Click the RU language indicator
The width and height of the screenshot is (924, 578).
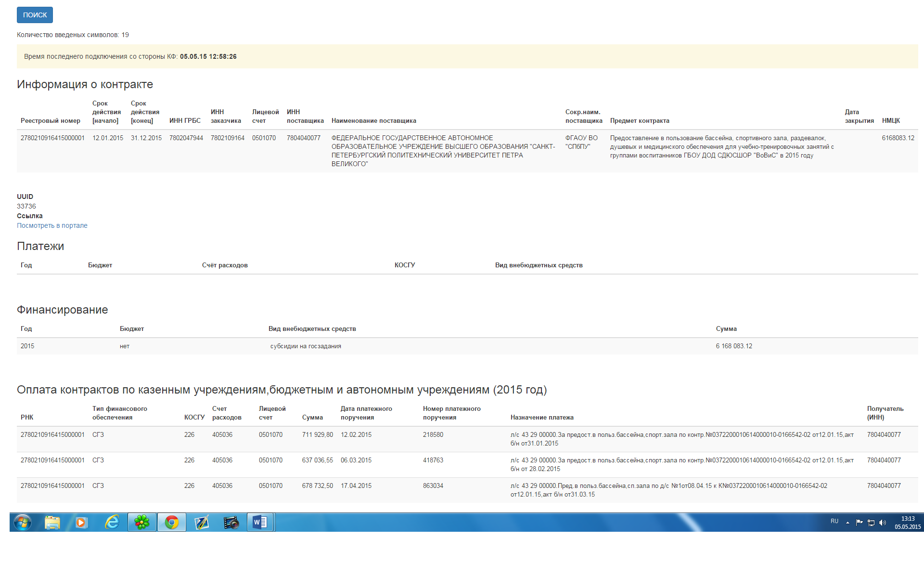click(834, 522)
